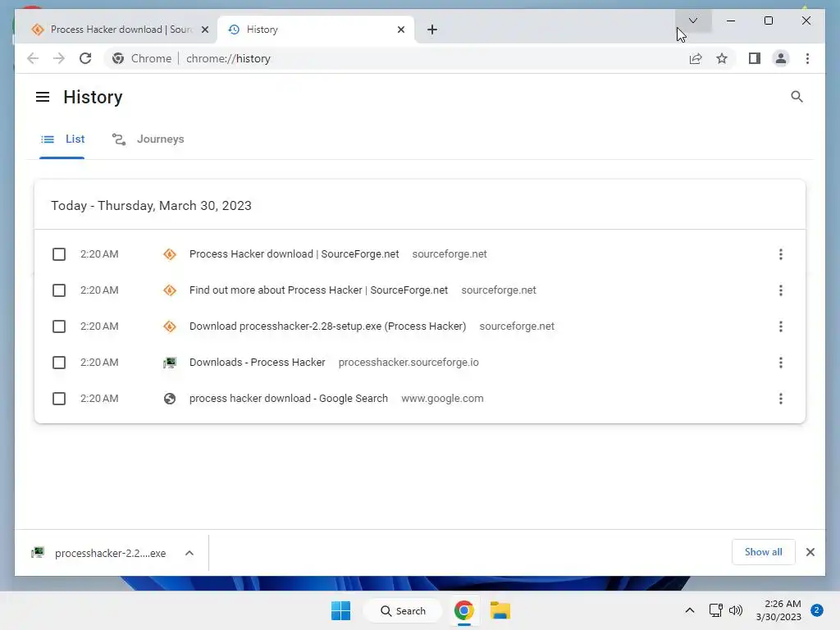Open the tab search chevron
The image size is (840, 630).
click(x=692, y=21)
